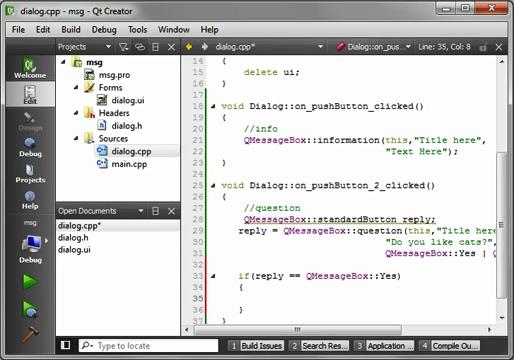Image resolution: width=514 pixels, height=360 pixels.
Task: Collapse the Sources folder
Action: click(x=76, y=138)
